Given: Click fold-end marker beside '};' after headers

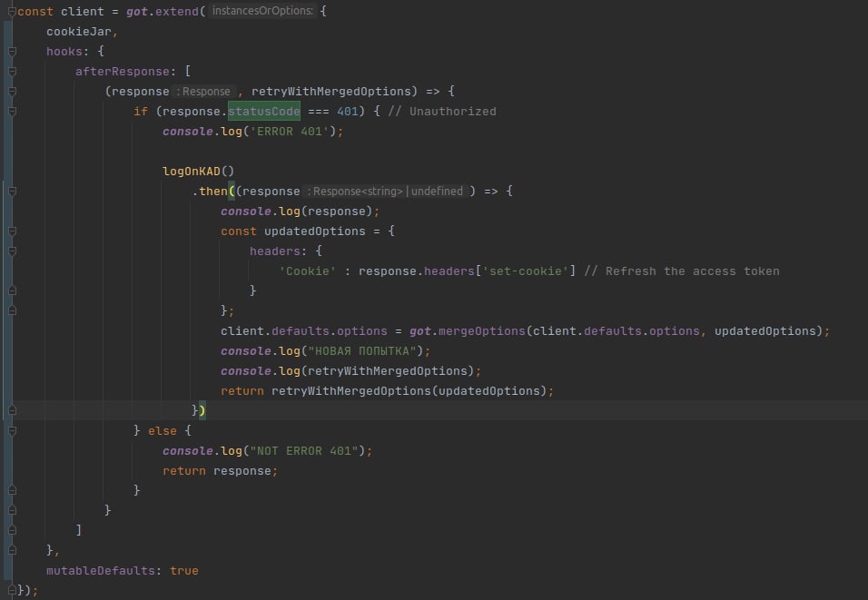Looking at the screenshot, I should 12,310.
